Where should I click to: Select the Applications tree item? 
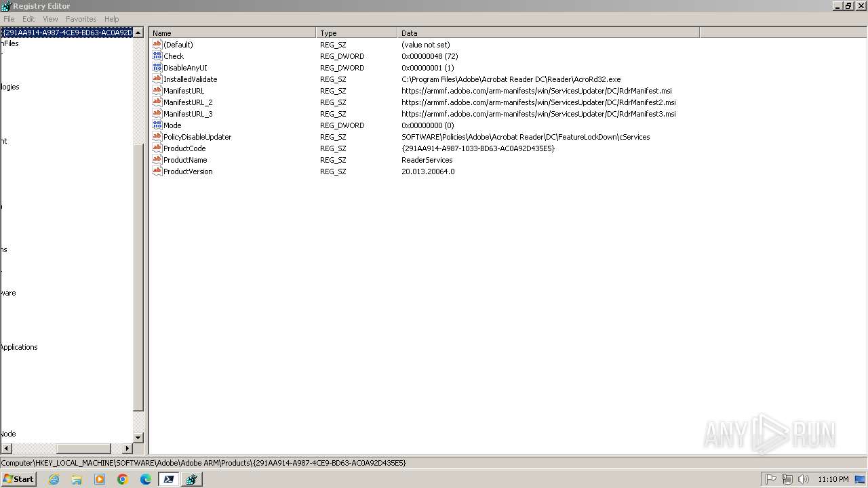pyautogui.click(x=19, y=347)
